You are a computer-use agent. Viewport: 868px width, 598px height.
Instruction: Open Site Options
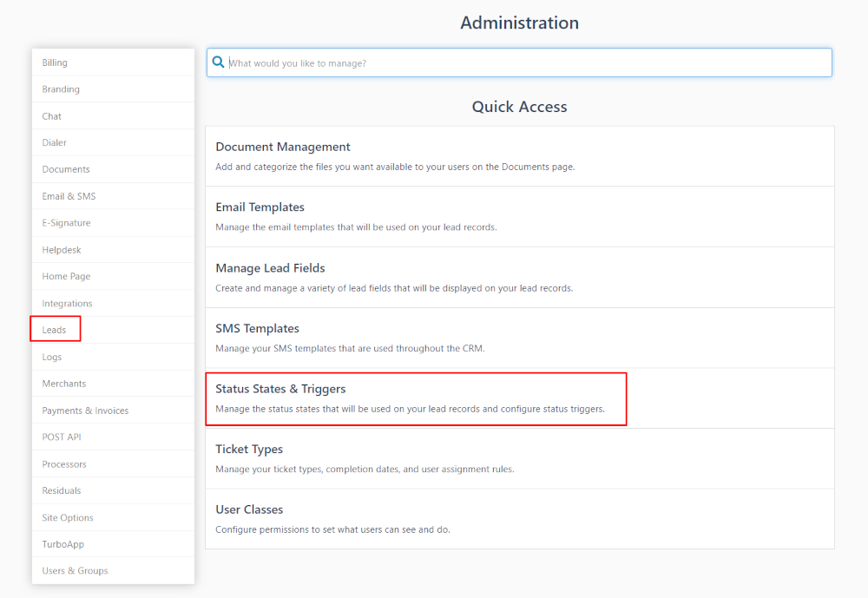(114, 517)
